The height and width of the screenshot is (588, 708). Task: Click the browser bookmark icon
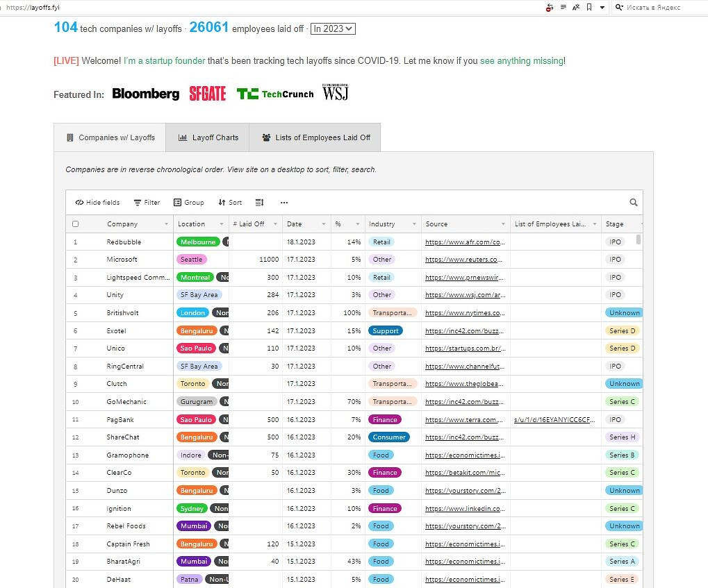point(589,7)
